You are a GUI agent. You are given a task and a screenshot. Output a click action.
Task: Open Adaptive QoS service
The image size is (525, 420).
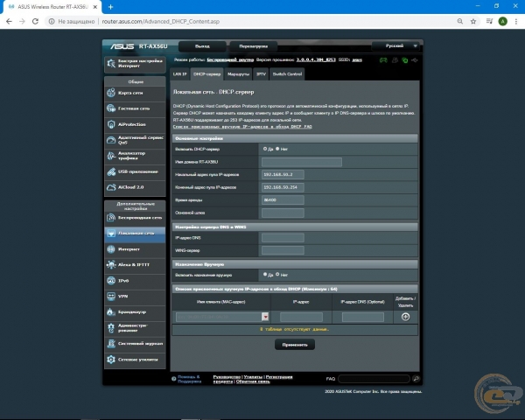[135, 140]
